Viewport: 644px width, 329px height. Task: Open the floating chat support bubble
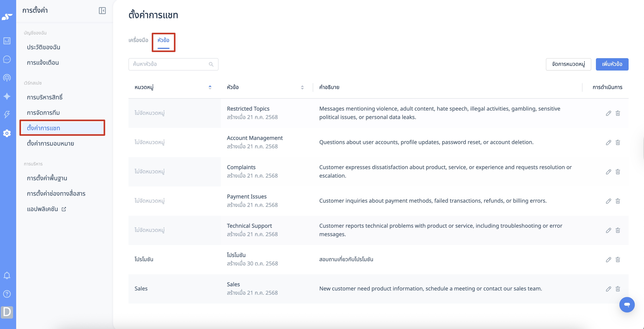tap(627, 305)
